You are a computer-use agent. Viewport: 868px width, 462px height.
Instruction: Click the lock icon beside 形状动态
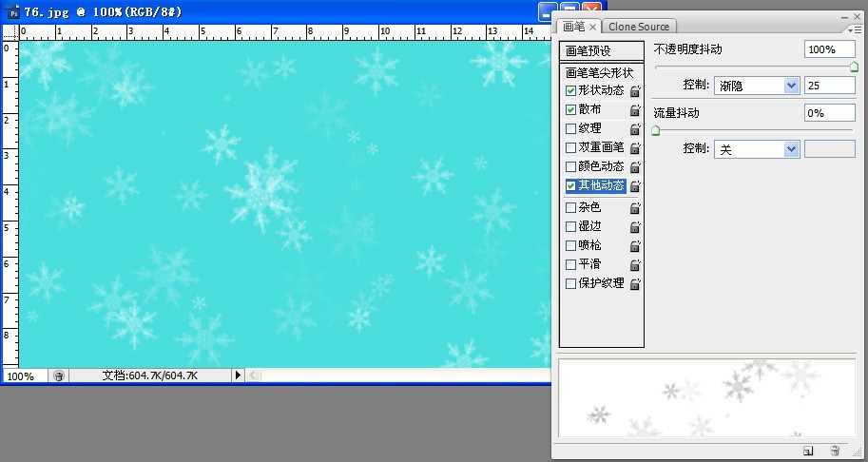(635, 91)
